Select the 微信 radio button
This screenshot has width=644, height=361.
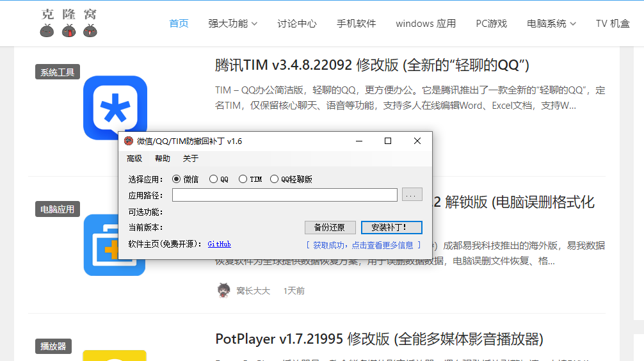coord(176,179)
